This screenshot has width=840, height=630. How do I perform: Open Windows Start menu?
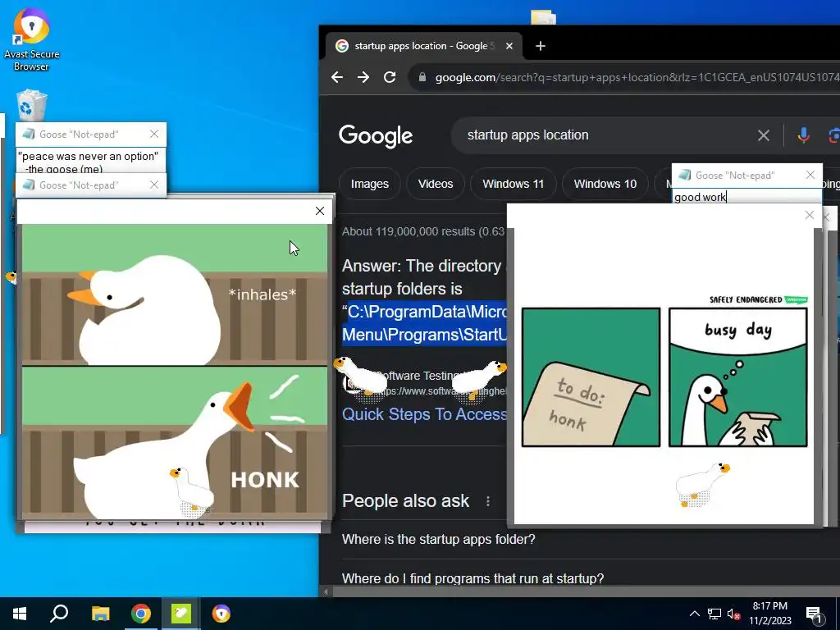pyautogui.click(x=20, y=614)
